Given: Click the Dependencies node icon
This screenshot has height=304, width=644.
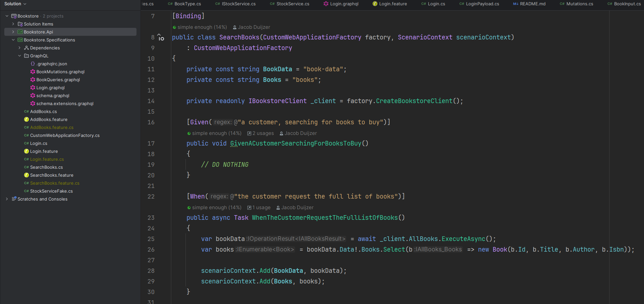Looking at the screenshot, I should pos(27,48).
